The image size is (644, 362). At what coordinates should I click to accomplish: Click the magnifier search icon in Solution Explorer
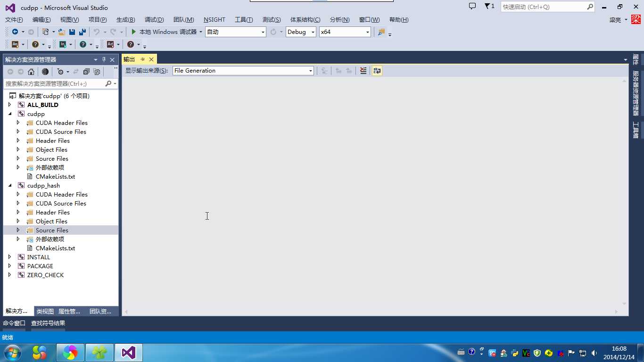tap(108, 83)
